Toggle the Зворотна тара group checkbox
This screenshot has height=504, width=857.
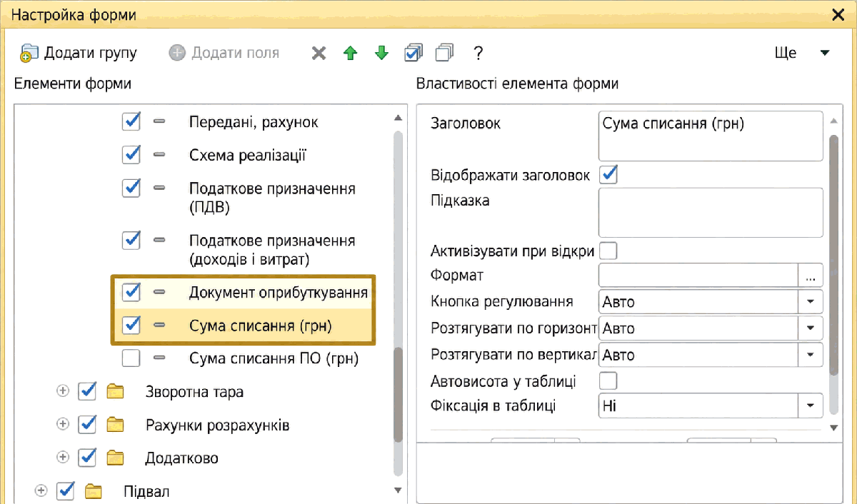coord(87,391)
